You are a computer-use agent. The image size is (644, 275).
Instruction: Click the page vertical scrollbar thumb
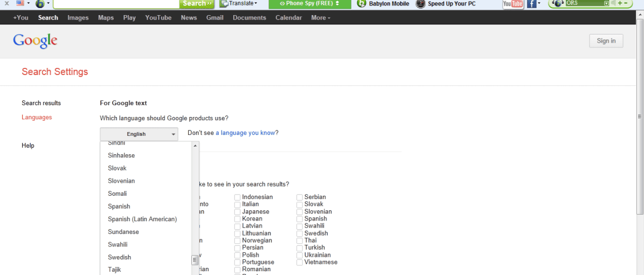point(640,116)
